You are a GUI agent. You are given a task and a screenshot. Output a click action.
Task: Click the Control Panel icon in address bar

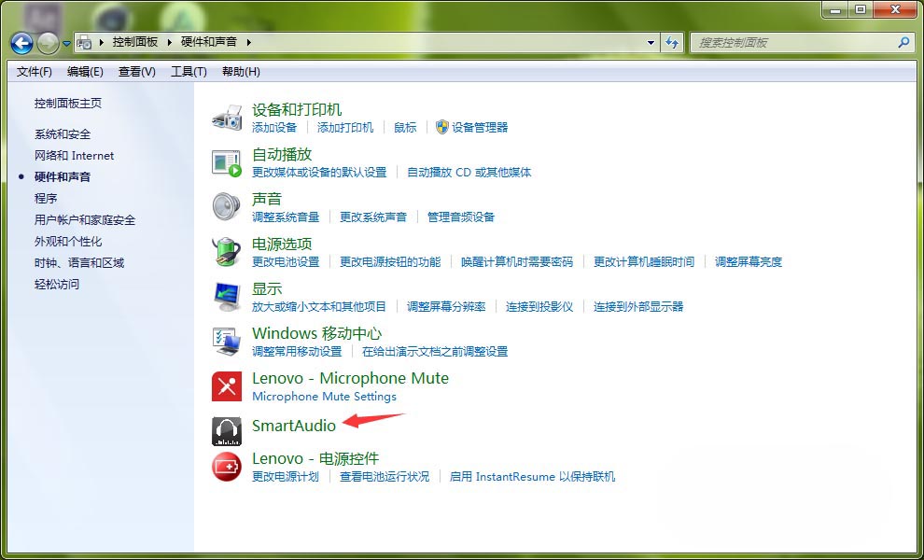point(85,42)
